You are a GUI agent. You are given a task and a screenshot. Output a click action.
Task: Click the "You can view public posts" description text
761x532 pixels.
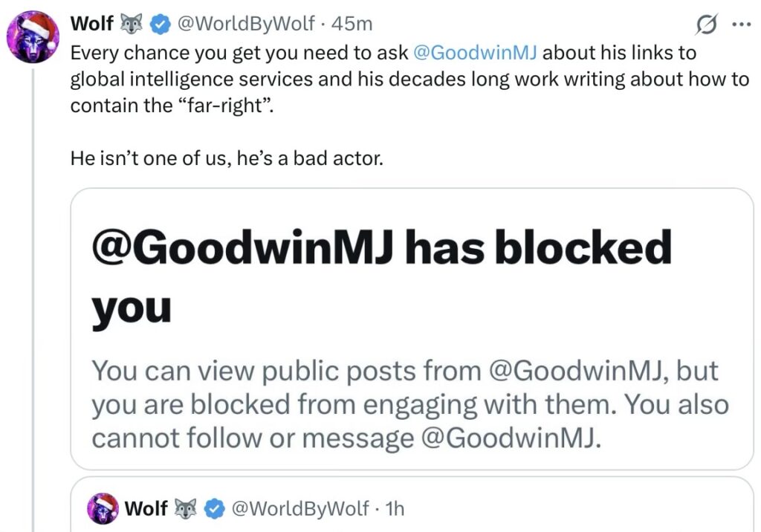tap(410, 403)
